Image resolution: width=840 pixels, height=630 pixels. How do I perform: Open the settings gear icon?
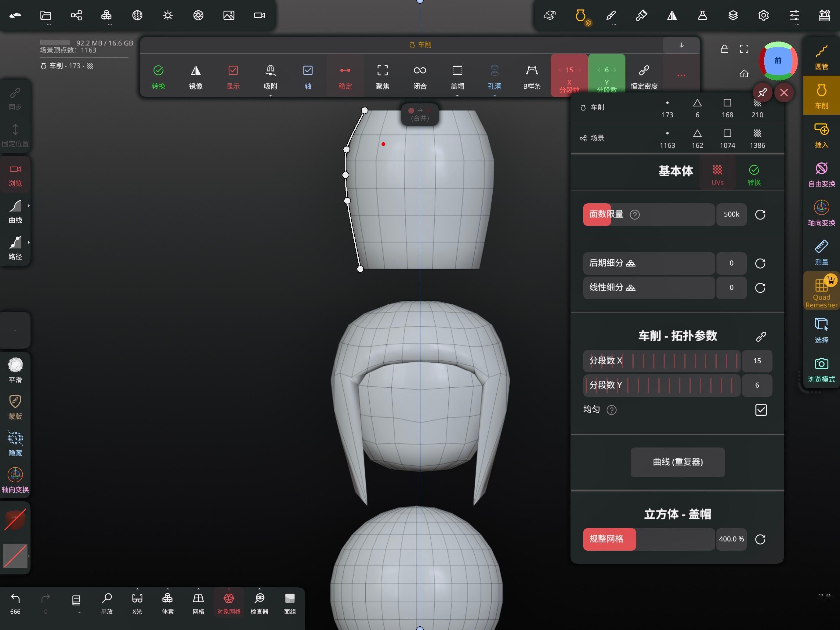pyautogui.click(x=763, y=15)
